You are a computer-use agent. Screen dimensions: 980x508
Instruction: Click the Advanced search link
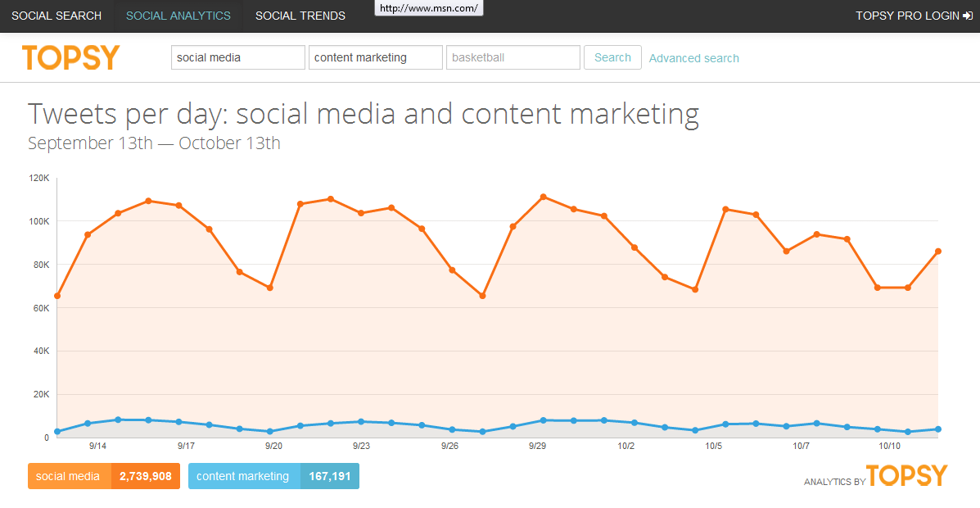click(693, 57)
